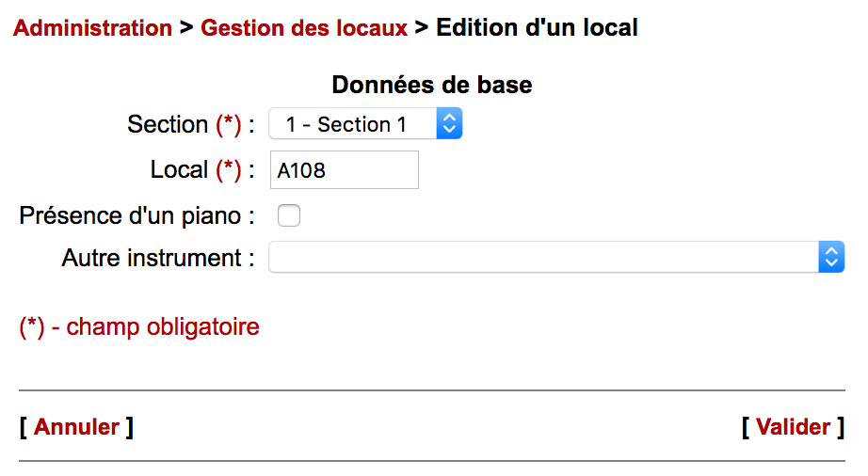Click the red asterisk next to Local
This screenshot has height=476, width=868.
pyautogui.click(x=229, y=171)
